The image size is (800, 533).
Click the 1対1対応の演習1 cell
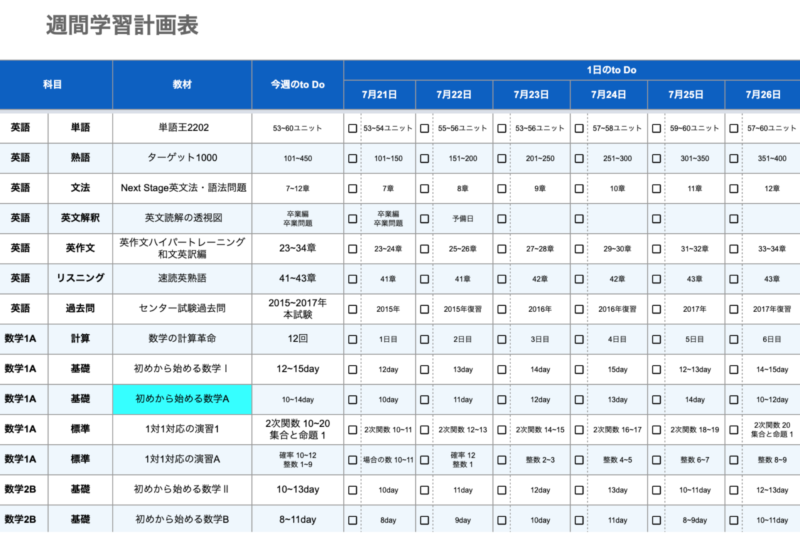pos(182,429)
